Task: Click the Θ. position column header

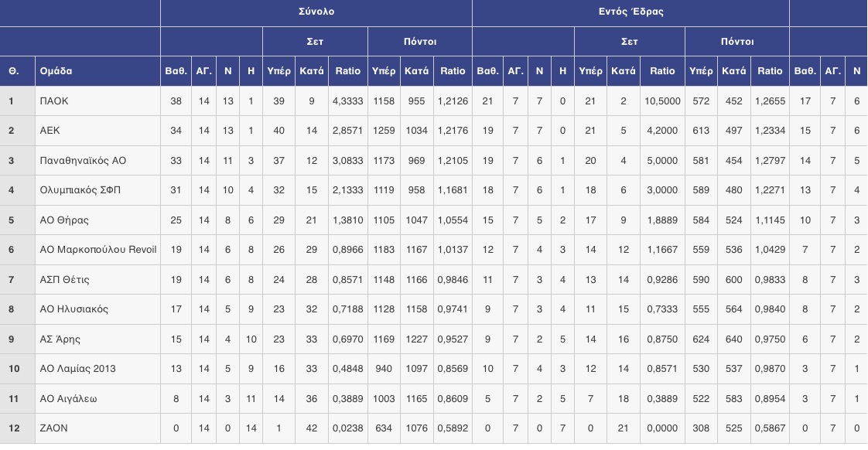Action: coord(14,71)
